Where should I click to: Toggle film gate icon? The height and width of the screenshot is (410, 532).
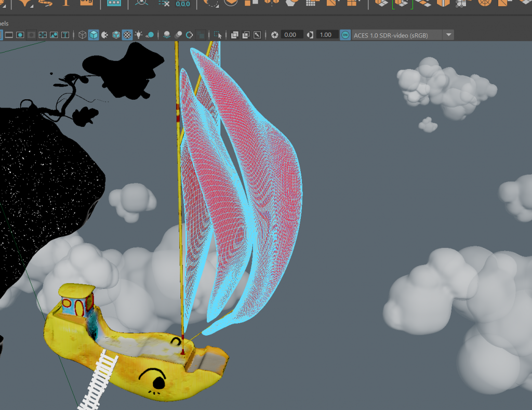[9, 35]
